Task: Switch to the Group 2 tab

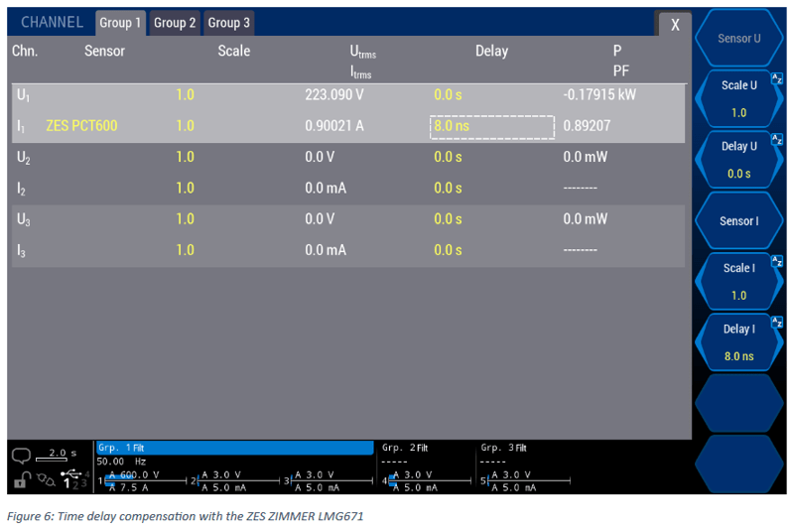Action: [x=175, y=23]
